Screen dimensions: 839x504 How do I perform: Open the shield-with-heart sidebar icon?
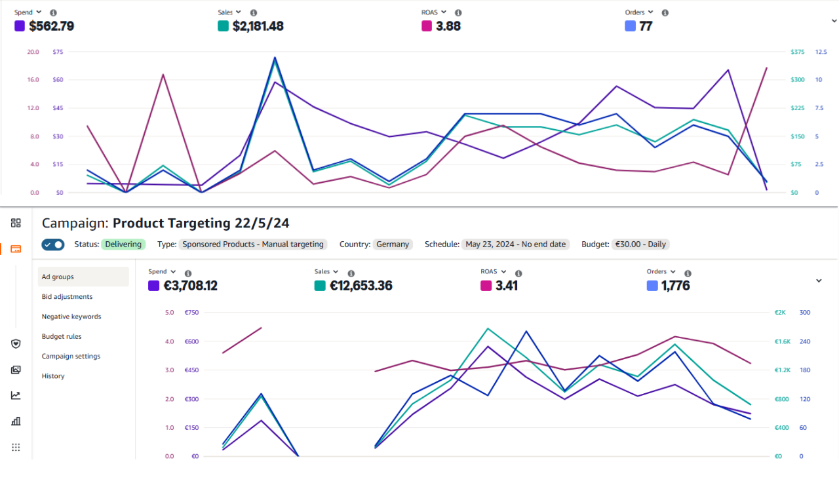[x=16, y=343]
